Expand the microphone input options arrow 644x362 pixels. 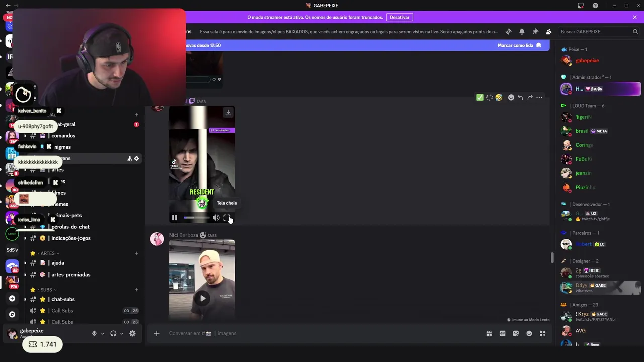[x=103, y=333]
